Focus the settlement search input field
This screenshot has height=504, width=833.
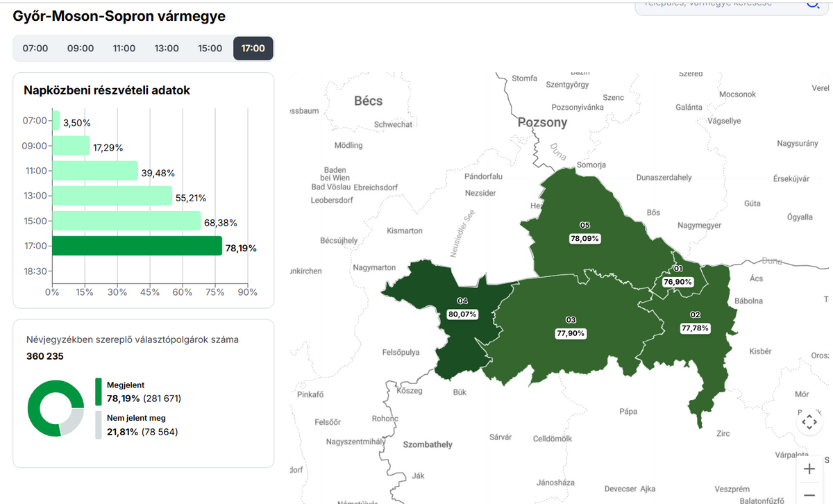[x=715, y=4]
